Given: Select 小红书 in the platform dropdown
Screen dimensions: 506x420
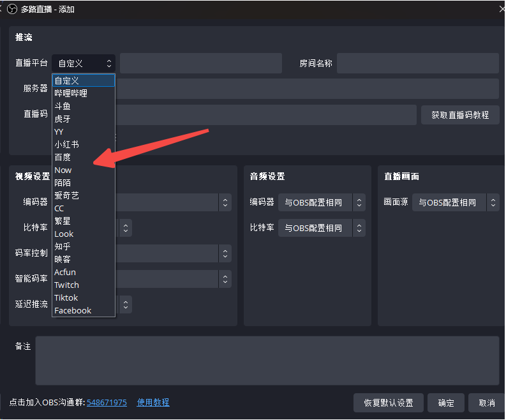Looking at the screenshot, I should pyautogui.click(x=84, y=144).
